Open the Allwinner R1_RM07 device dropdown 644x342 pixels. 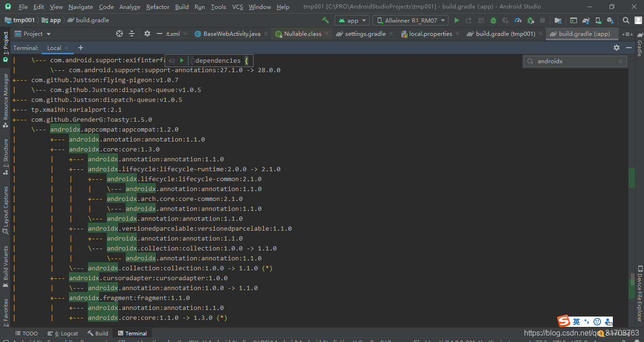click(x=410, y=20)
